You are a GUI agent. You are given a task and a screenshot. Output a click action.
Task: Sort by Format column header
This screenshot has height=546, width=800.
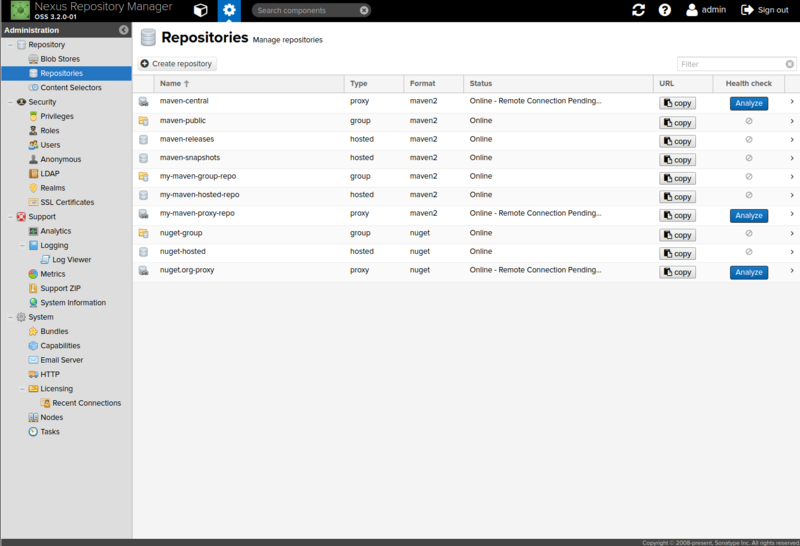pyautogui.click(x=434, y=84)
